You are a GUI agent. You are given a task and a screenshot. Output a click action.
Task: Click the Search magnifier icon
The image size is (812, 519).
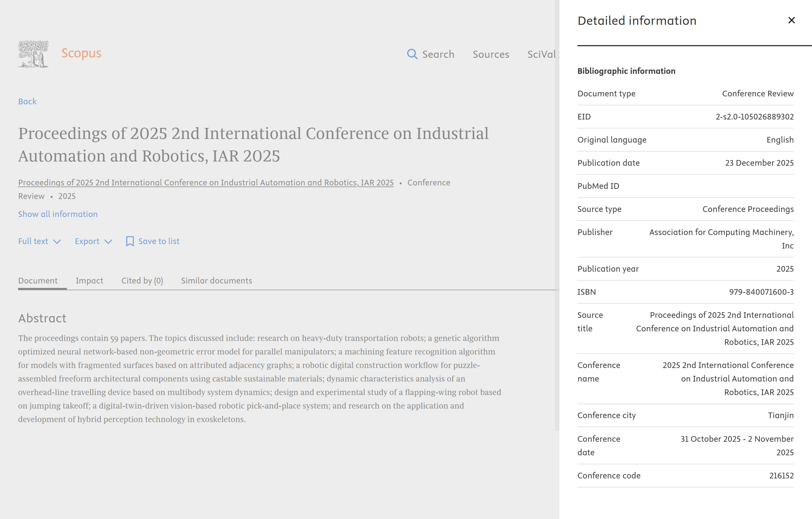click(412, 54)
